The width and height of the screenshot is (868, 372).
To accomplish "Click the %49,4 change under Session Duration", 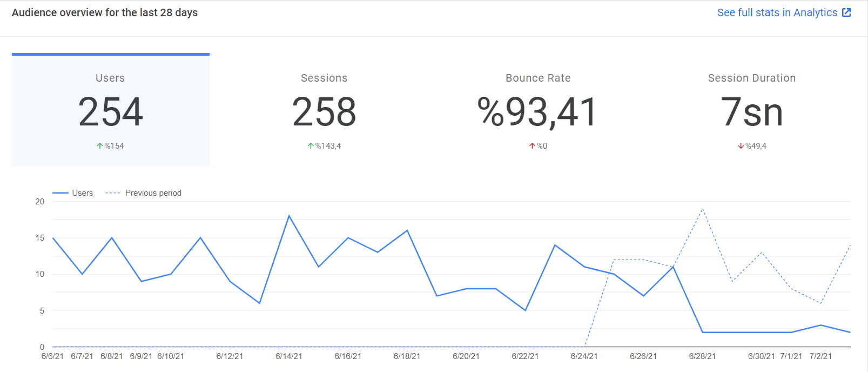I will point(756,146).
